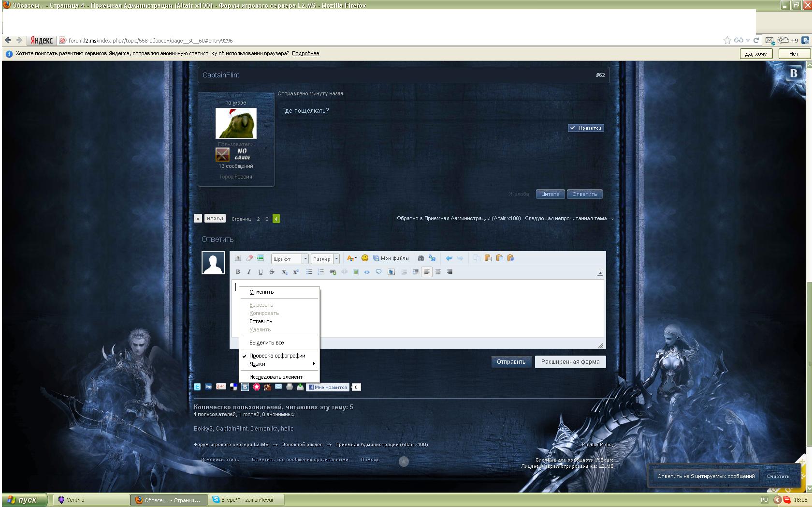Image resolution: width=812 pixels, height=508 pixels.
Task: Toggle strikethrough formatting in reply editor
Action: pyautogui.click(x=272, y=272)
